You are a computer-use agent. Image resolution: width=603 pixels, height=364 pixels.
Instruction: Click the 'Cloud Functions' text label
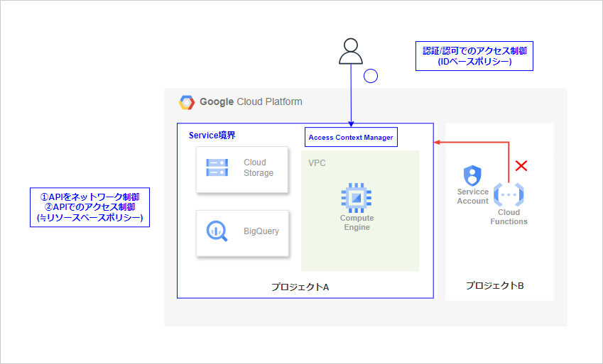509,217
